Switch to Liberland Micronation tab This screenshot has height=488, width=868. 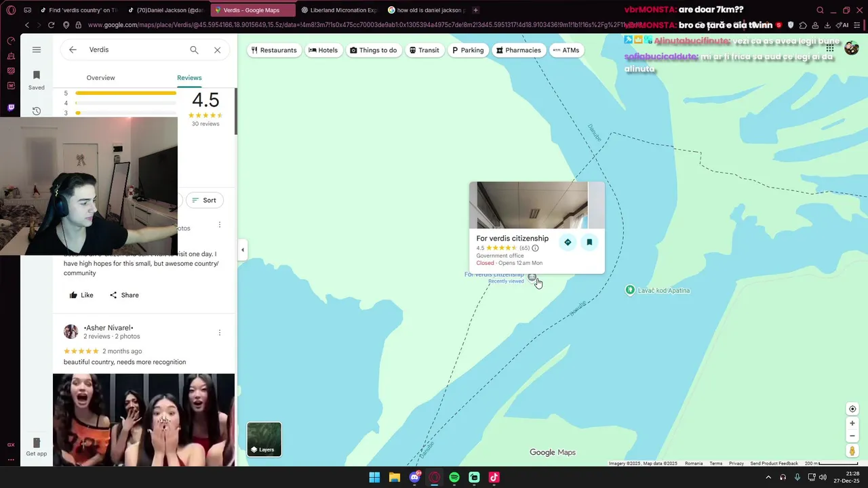point(339,10)
